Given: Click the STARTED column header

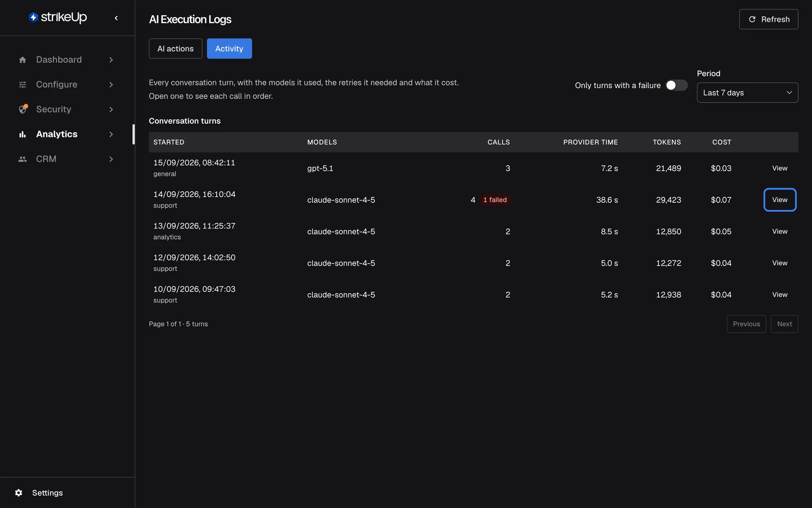Looking at the screenshot, I should (169, 142).
